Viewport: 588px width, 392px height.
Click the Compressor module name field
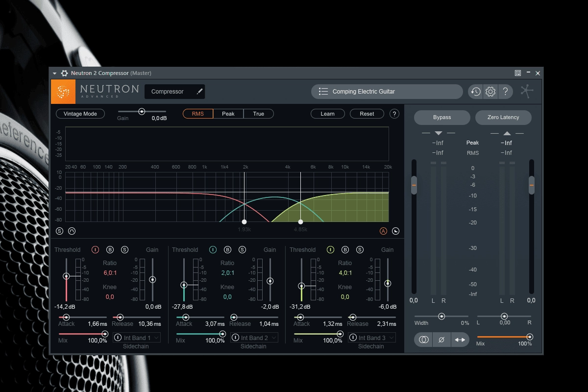click(x=175, y=92)
